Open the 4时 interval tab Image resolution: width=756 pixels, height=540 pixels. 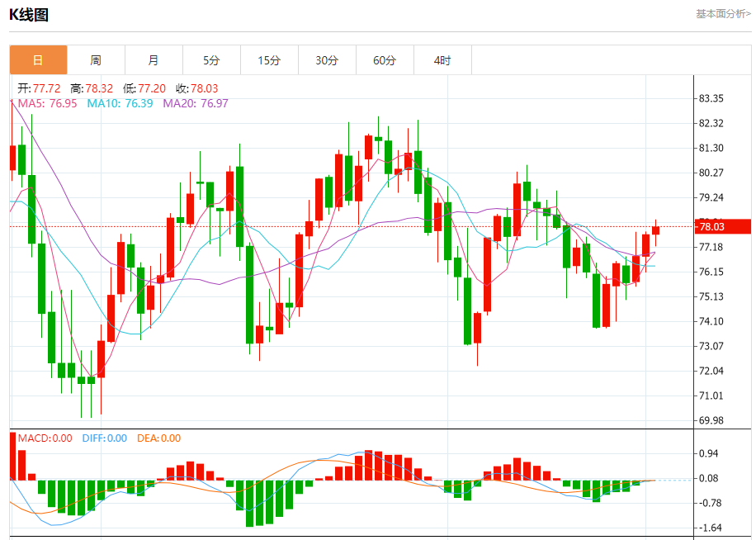click(442, 60)
